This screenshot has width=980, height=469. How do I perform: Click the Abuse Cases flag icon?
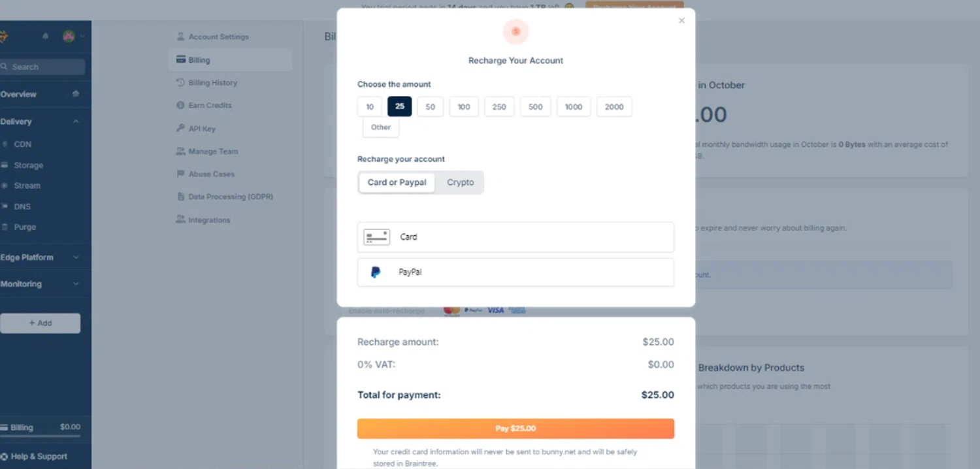tap(181, 174)
